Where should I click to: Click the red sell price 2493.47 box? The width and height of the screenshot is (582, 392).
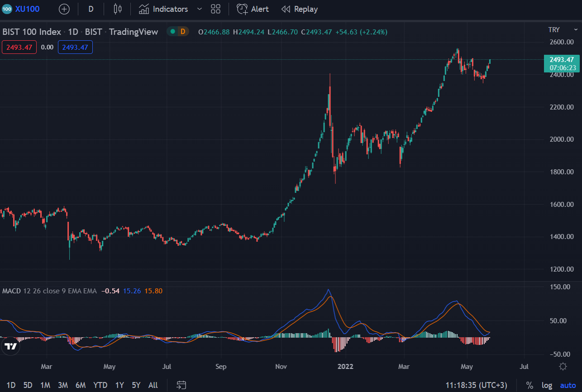click(x=19, y=47)
